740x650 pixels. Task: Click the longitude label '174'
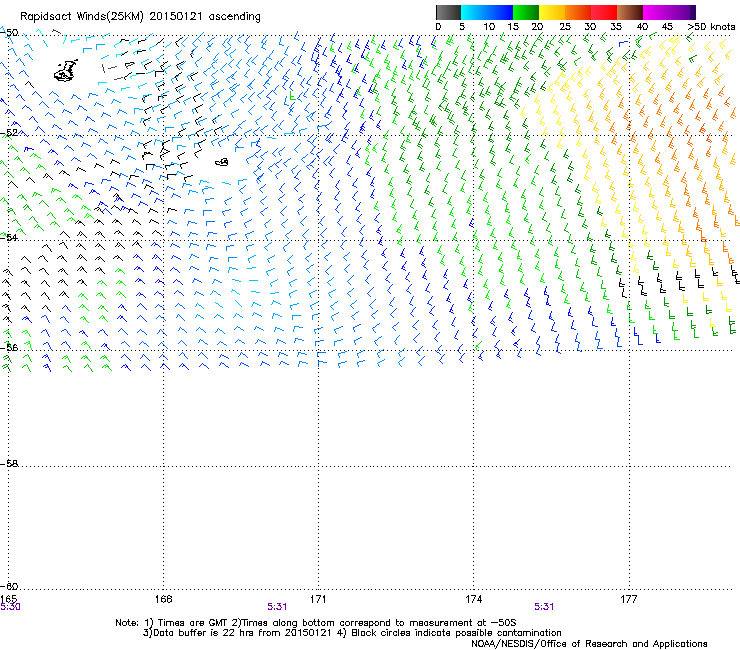click(x=473, y=599)
